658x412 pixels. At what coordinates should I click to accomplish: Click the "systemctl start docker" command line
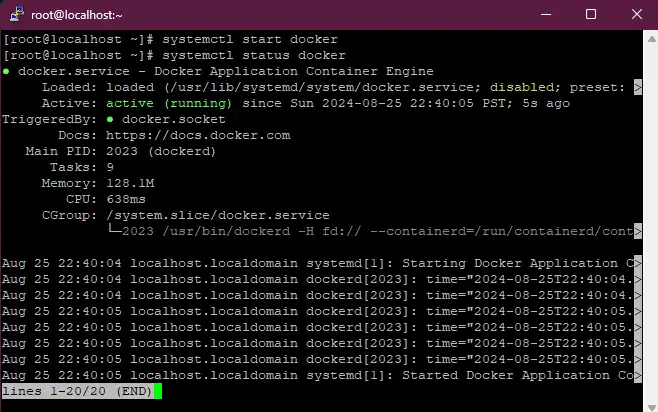coord(170,39)
